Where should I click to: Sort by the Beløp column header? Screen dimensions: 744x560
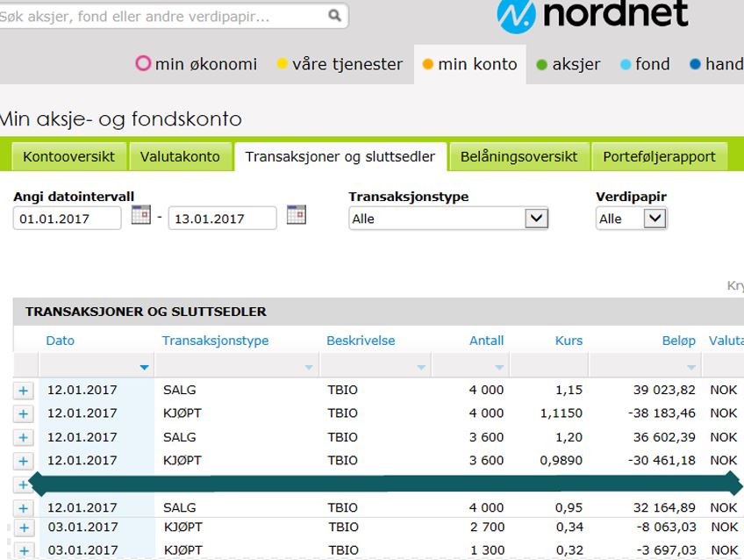pos(679,341)
